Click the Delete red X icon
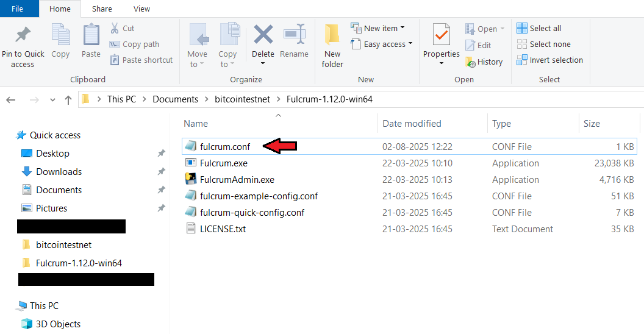This screenshot has height=334, width=644. [x=263, y=34]
